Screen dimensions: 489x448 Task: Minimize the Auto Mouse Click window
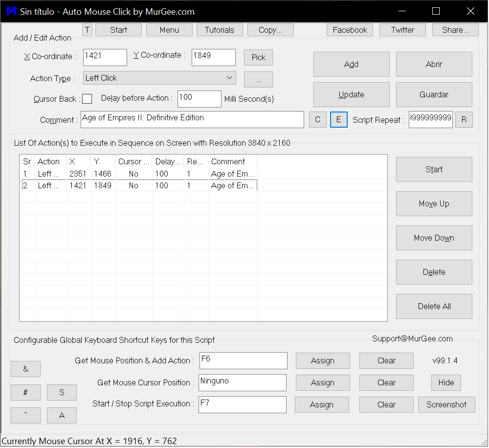[402, 11]
